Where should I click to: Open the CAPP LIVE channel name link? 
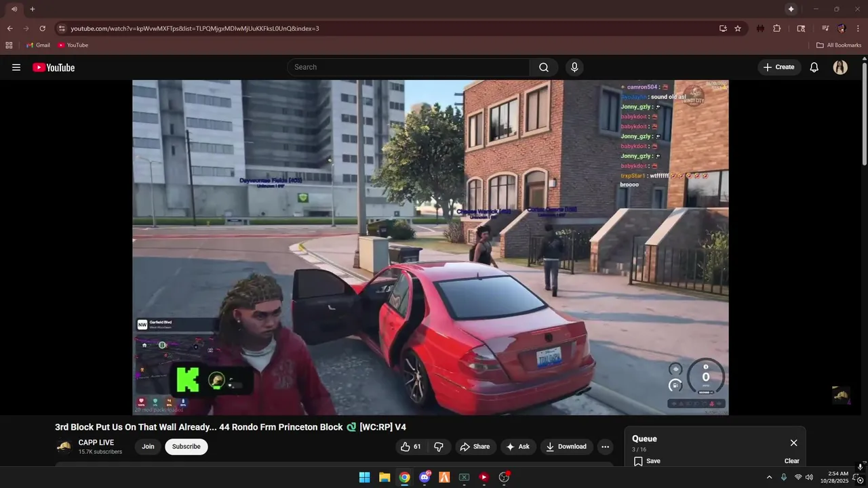click(96, 443)
